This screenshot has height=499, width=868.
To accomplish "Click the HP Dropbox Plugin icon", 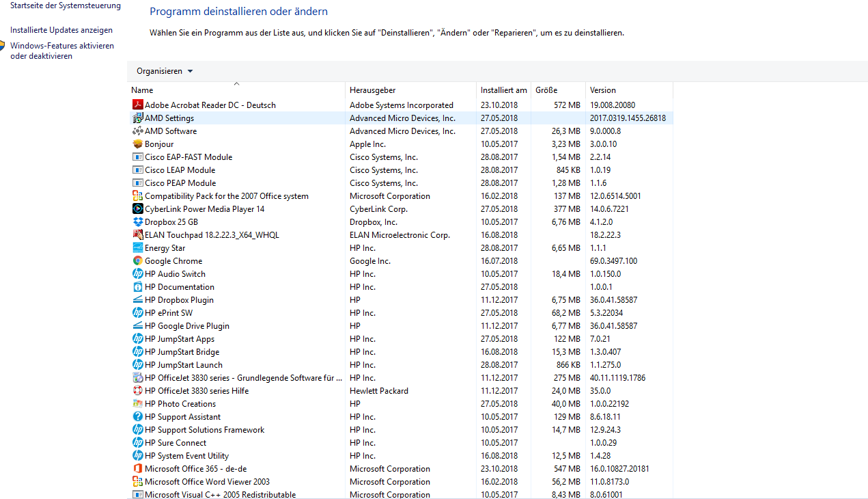I will tap(137, 300).
